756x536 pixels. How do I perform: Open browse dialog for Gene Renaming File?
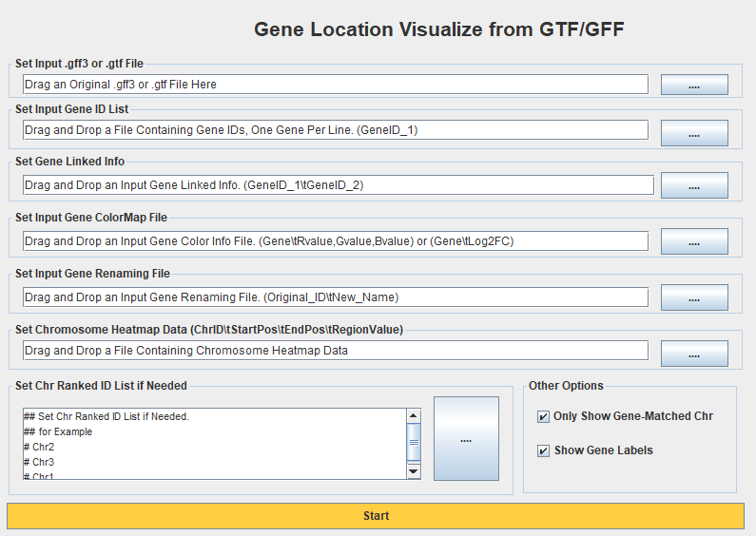pyautogui.click(x=694, y=297)
